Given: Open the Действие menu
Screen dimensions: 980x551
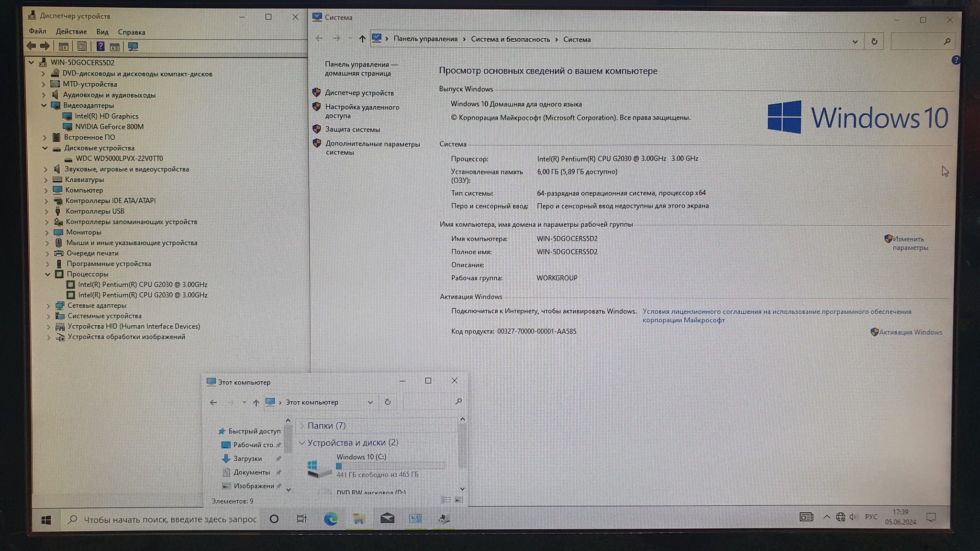Looking at the screenshot, I should coord(71,32).
